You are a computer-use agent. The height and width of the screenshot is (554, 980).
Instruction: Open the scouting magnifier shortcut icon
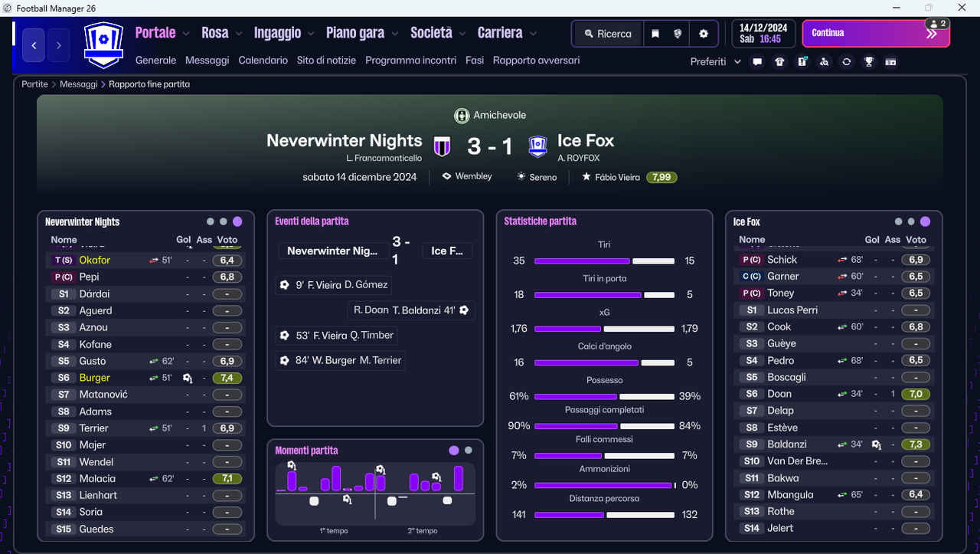click(824, 62)
